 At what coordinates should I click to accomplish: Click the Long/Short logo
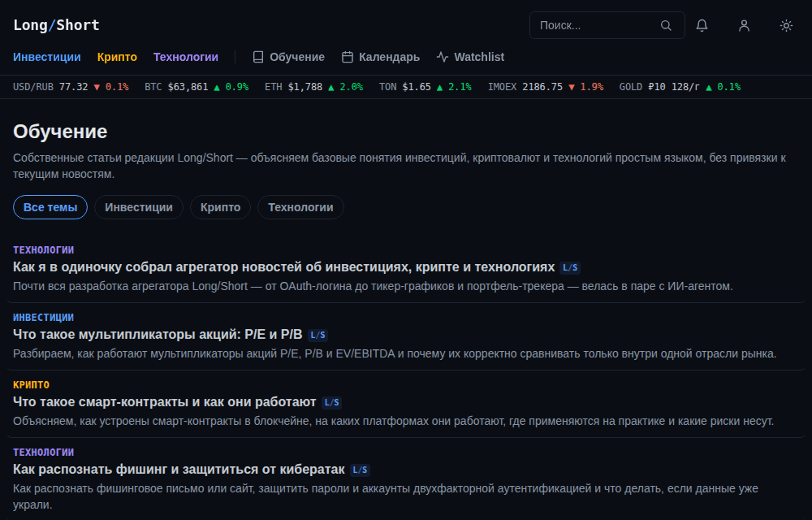coord(57,25)
